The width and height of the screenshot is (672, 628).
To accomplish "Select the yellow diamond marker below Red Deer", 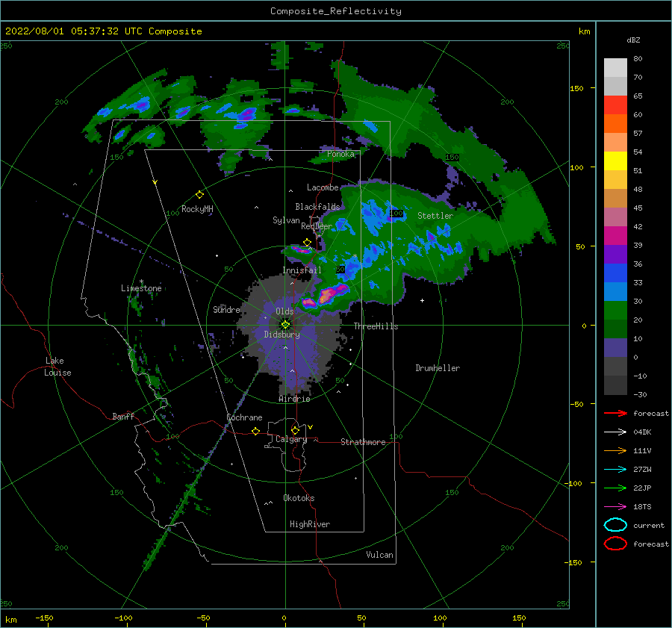I will [x=307, y=243].
